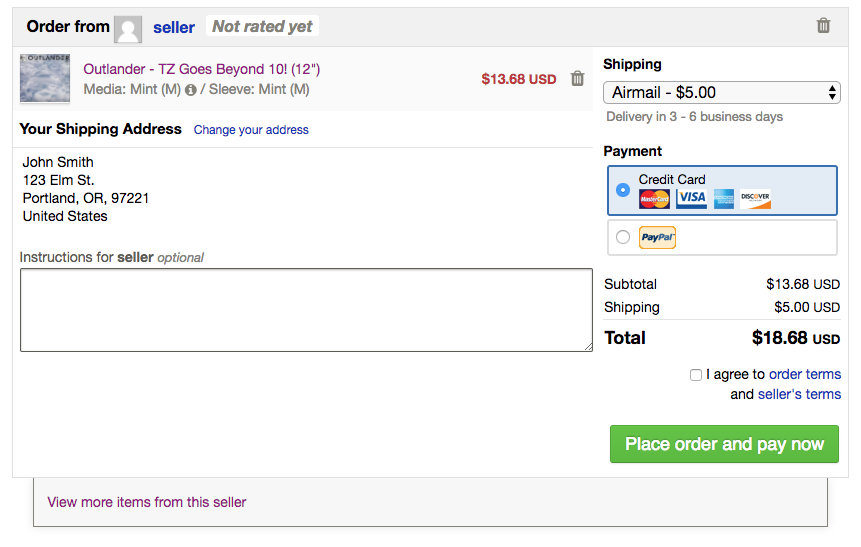This screenshot has height=547, width=861.
Task: Open the seller's terms link
Action: (799, 394)
